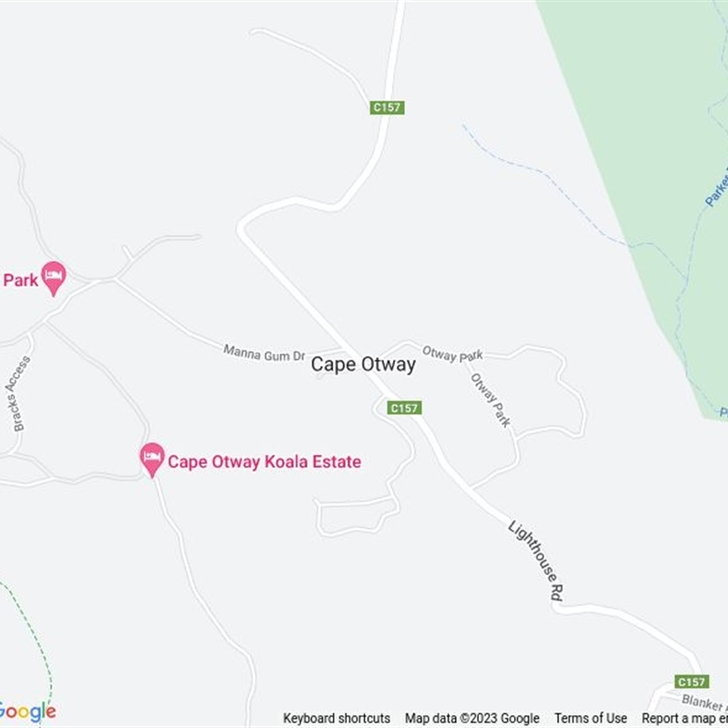Open the Google logo link
Screen dimensions: 728x728
(x=27, y=713)
